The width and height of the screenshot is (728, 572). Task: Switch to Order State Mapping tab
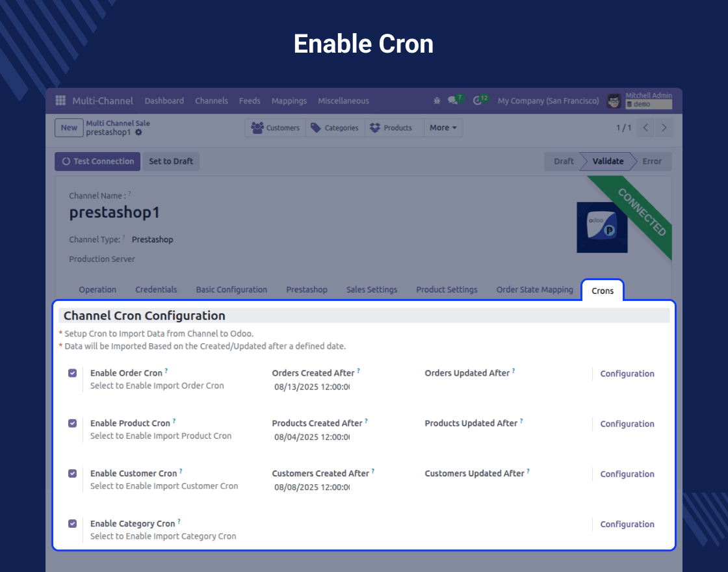click(535, 289)
